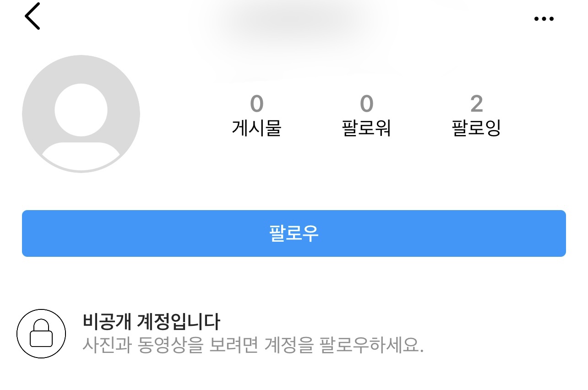
Task: Select 계정을 팔로우하세요 phrase in gray text
Action: coord(344,345)
